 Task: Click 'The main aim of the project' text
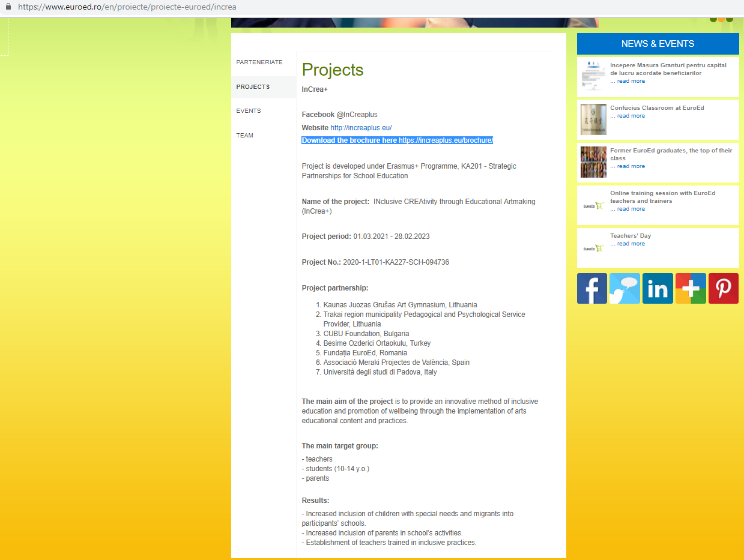coord(347,402)
